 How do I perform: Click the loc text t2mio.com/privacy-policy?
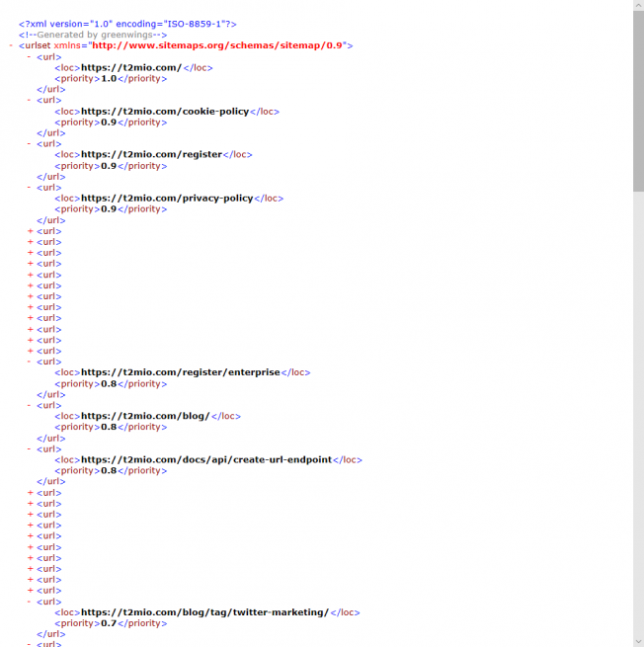pos(167,199)
